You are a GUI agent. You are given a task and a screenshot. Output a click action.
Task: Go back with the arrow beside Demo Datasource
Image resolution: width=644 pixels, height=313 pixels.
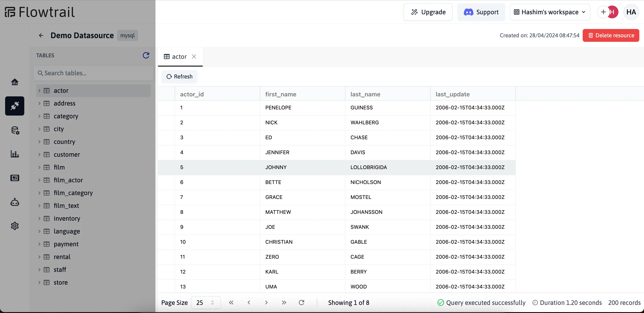[x=41, y=36]
